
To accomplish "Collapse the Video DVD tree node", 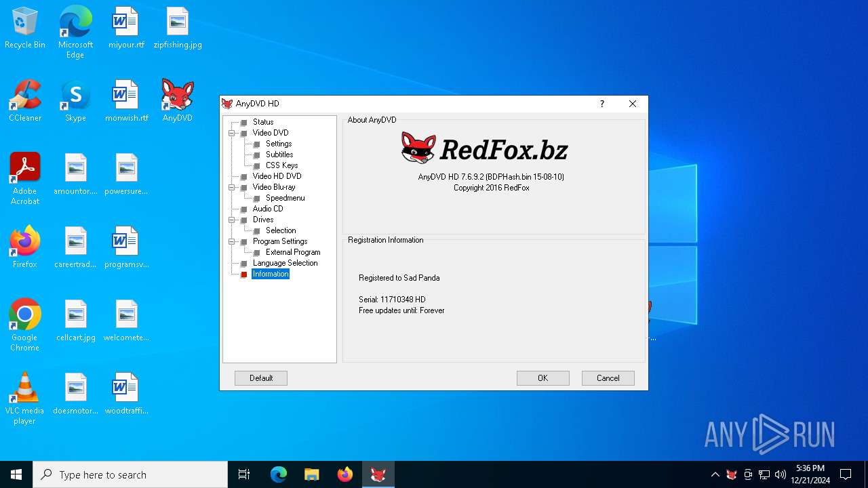I will [232, 133].
